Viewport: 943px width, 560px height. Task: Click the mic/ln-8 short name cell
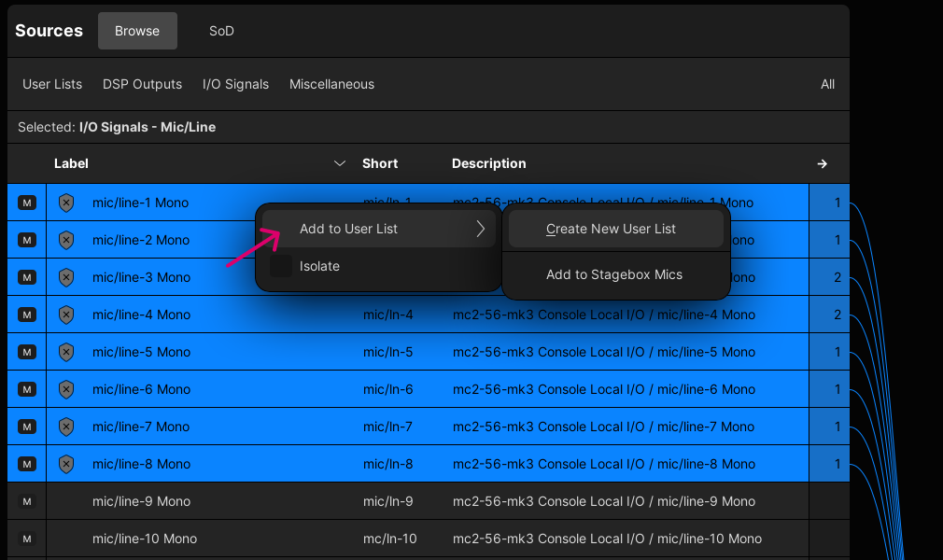tap(387, 464)
